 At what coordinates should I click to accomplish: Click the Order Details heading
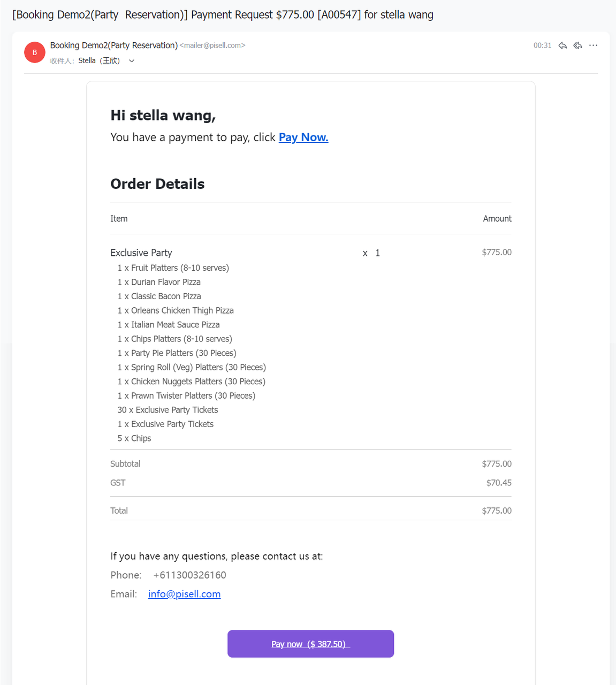click(157, 184)
